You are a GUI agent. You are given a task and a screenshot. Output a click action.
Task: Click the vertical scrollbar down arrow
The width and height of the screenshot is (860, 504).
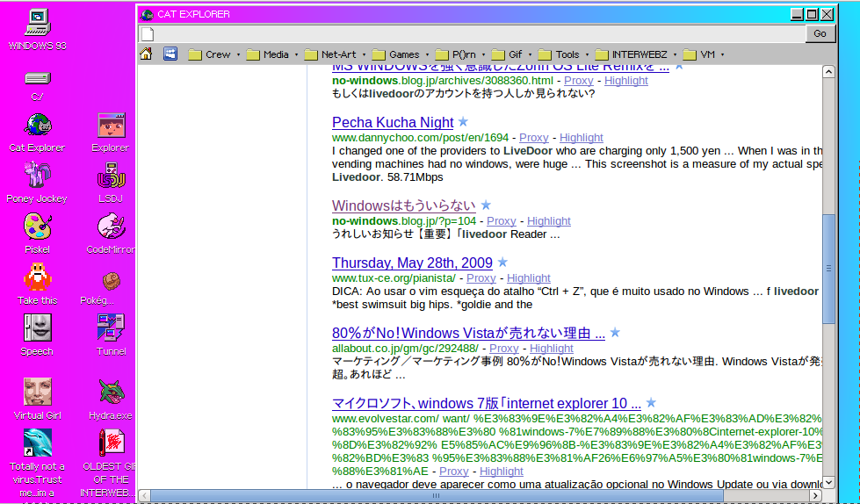click(828, 483)
